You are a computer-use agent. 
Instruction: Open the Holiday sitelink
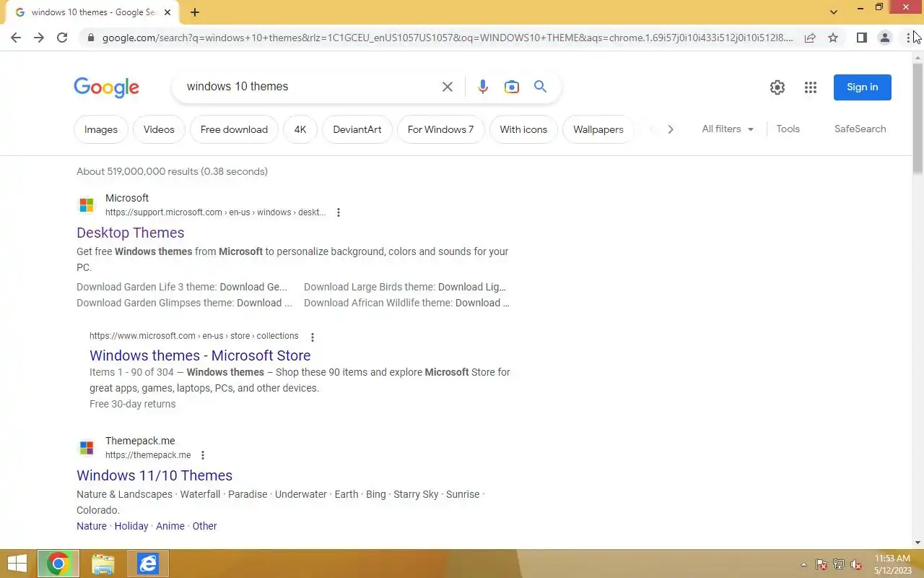(131, 526)
